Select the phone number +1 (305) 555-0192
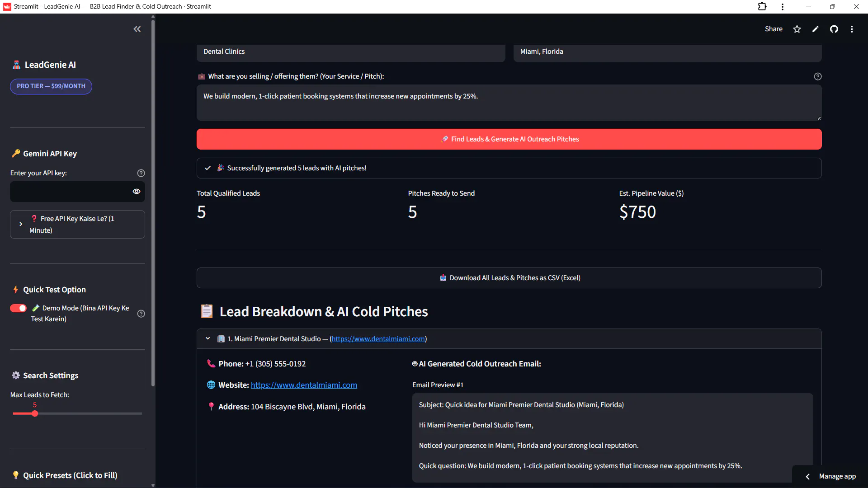The image size is (868, 488). click(x=275, y=364)
